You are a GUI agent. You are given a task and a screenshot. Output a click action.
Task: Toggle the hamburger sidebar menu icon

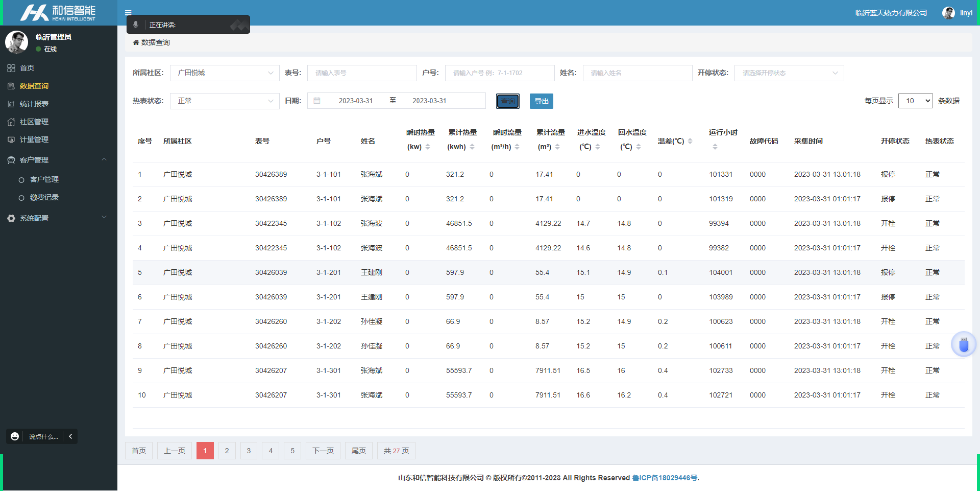point(128,13)
